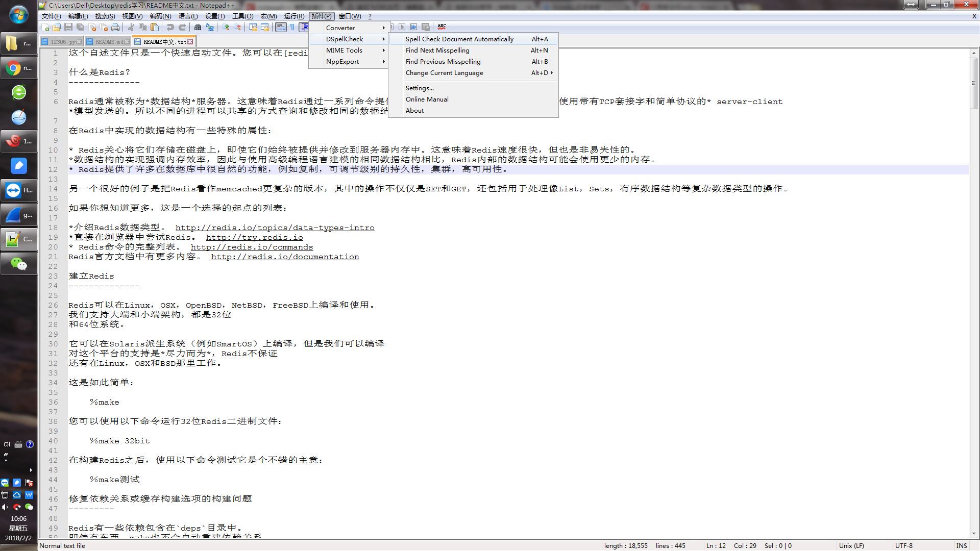Screen dimensions: 980x551
Task: Switch to the README.md tab
Action: (108, 42)
